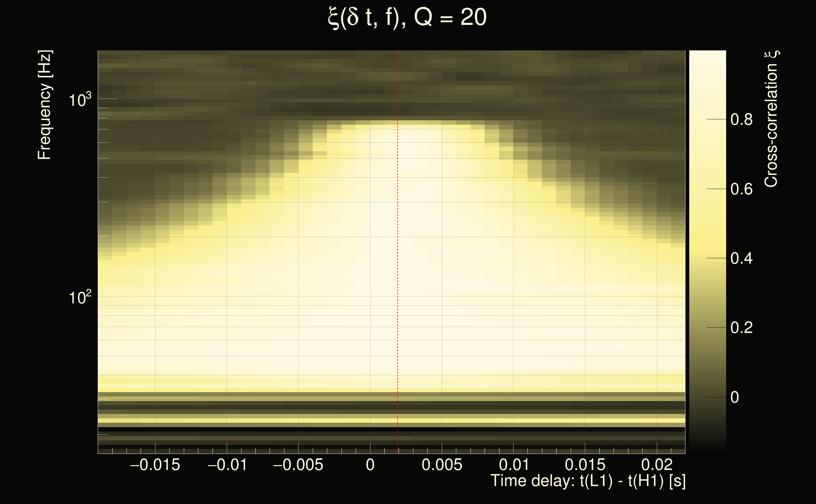Click the 10³ frequency tick label
This screenshot has width=816, height=504.
[x=80, y=100]
